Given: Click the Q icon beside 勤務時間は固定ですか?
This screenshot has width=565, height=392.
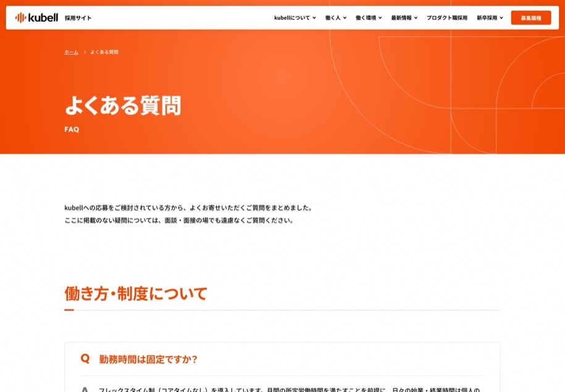Looking at the screenshot, I should (85, 359).
